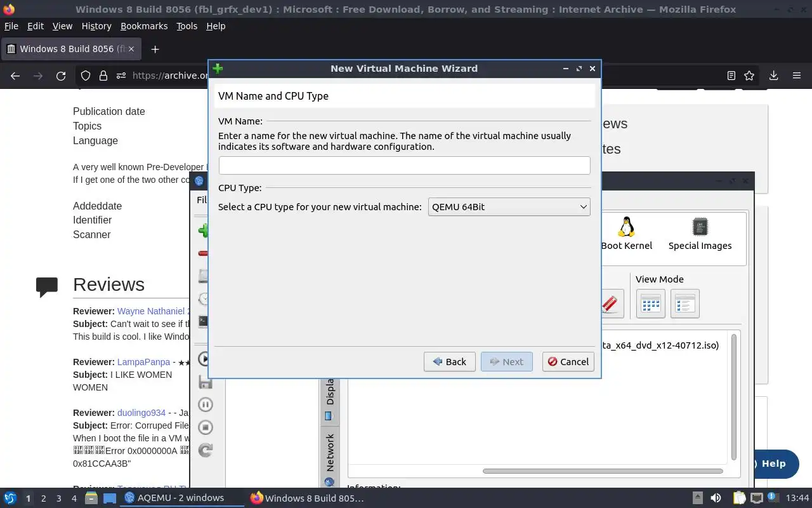812x508 pixels.
Task: Open the Network vertical tab in AQEMU
Action: [x=329, y=458]
